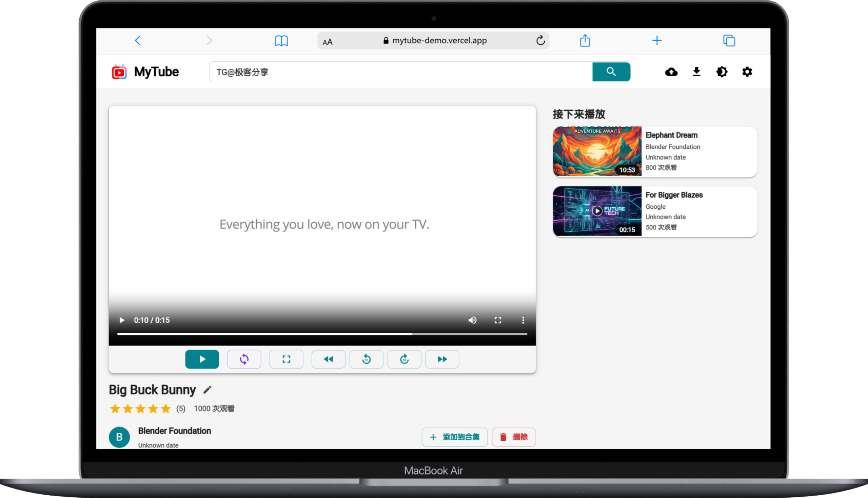Click the cloud upload icon in header
Viewport: 868px width, 498px height.
671,72
